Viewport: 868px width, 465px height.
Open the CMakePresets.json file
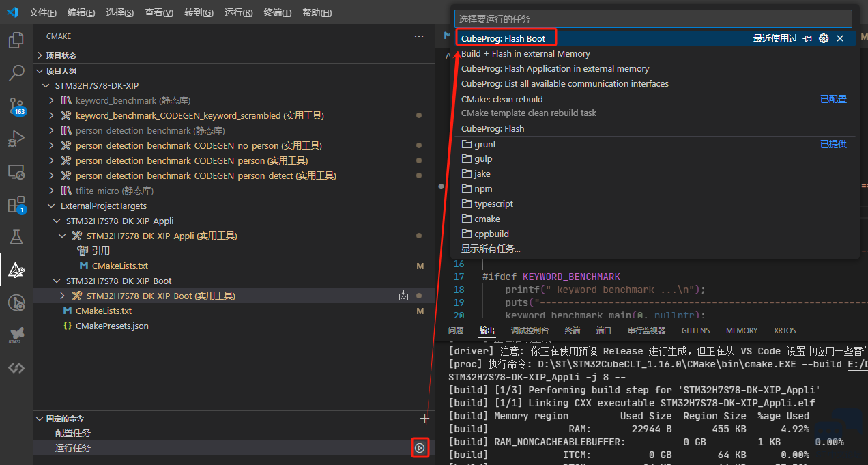pyautogui.click(x=233, y=326)
